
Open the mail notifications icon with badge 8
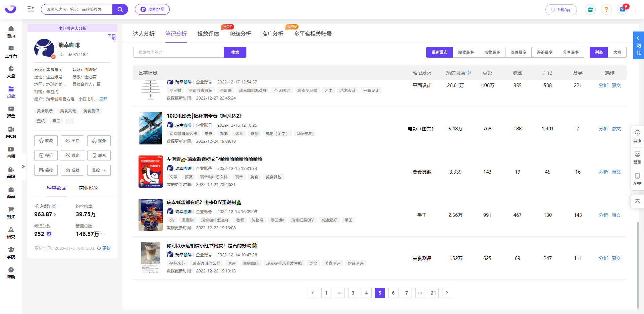point(623,9)
